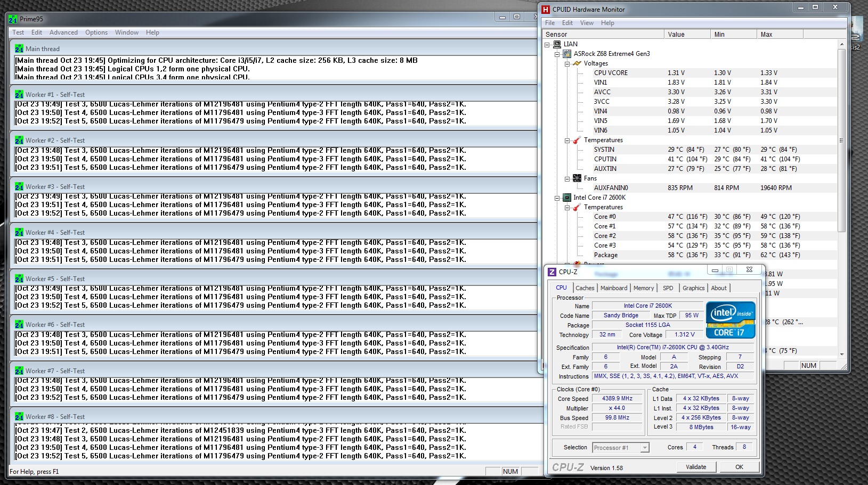
Task: Click the Worker #3 Self-Test icon
Action: tap(19, 186)
